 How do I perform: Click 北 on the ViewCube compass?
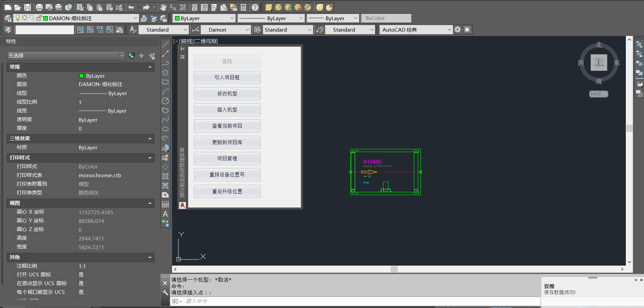point(599,45)
